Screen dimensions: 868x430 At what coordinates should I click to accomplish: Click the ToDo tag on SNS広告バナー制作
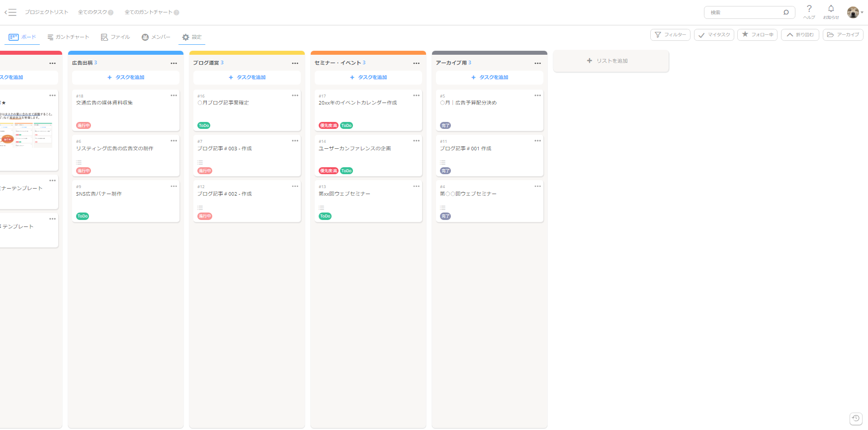click(x=83, y=216)
